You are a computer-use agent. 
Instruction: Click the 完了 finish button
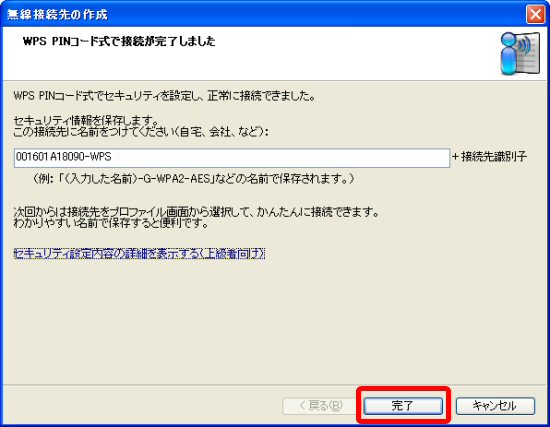click(x=403, y=406)
